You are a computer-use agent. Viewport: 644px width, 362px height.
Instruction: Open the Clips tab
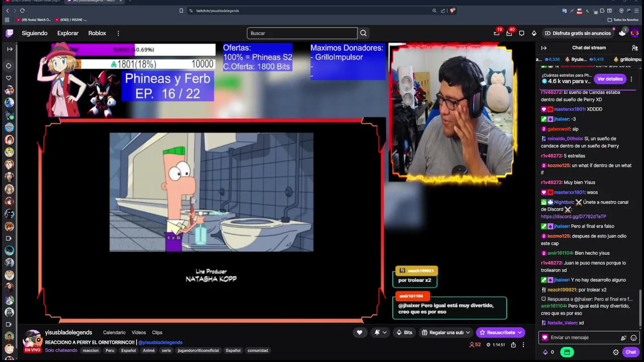pyautogui.click(x=157, y=332)
